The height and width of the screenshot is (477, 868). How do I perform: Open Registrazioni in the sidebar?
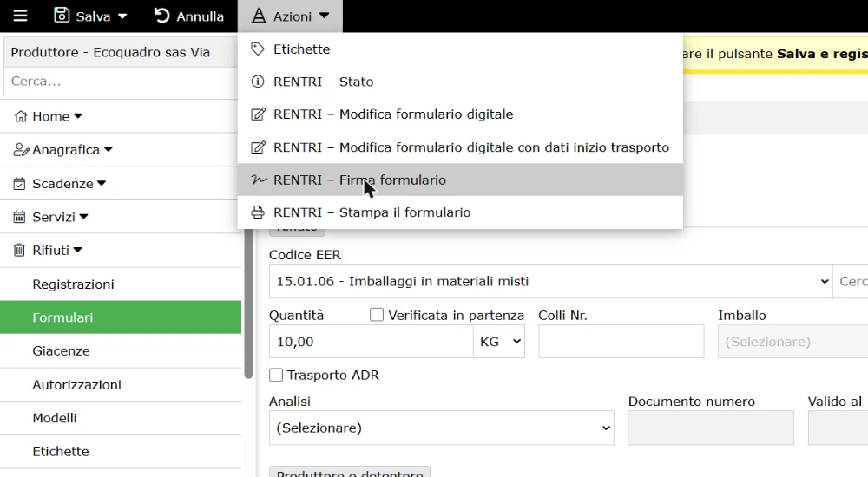121,284
